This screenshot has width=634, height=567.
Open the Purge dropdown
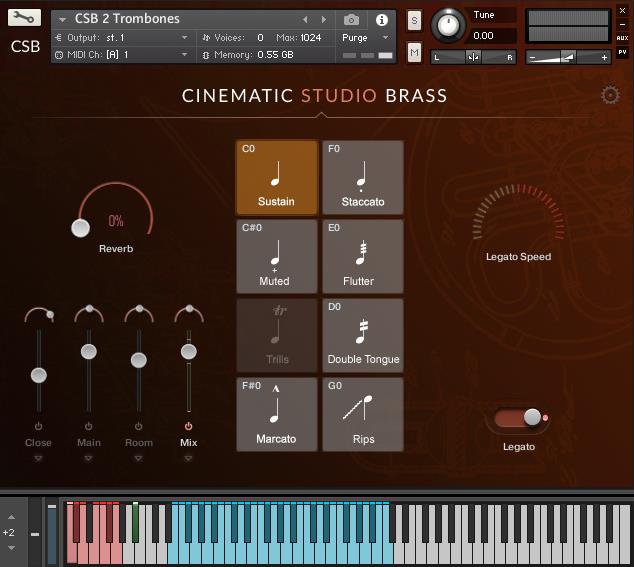[365, 37]
